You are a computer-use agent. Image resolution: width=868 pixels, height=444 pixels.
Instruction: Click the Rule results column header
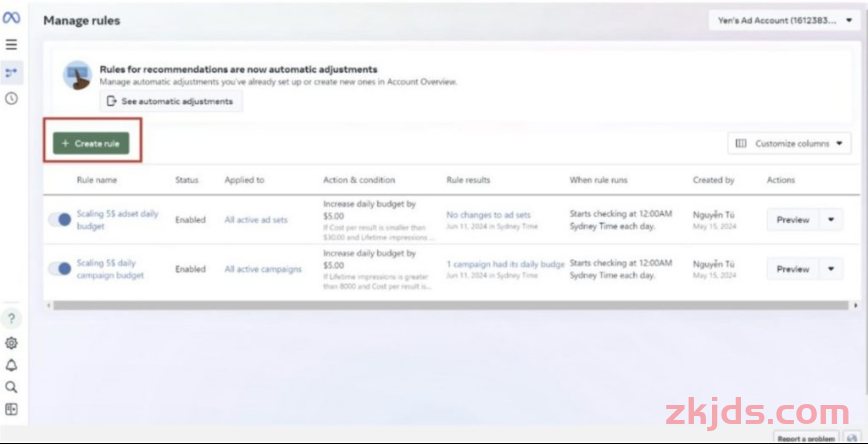468,180
